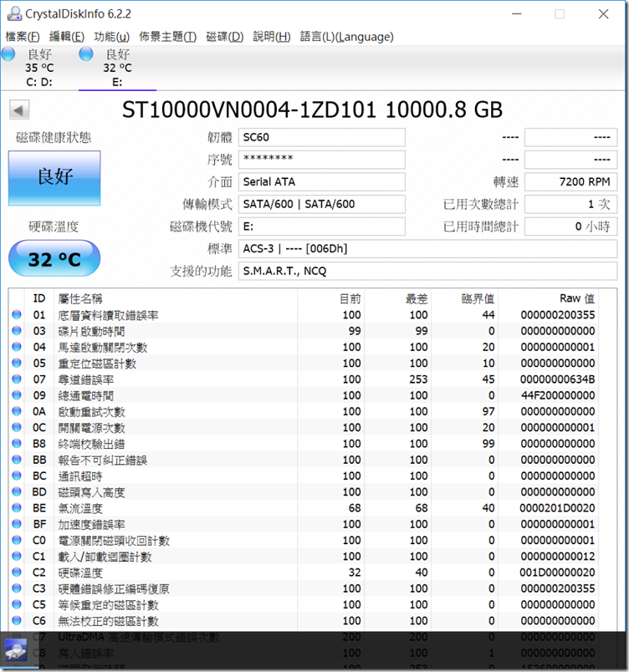629x672 pixels.
Task: Click the previous disk arrow button
Action: pyautogui.click(x=19, y=110)
